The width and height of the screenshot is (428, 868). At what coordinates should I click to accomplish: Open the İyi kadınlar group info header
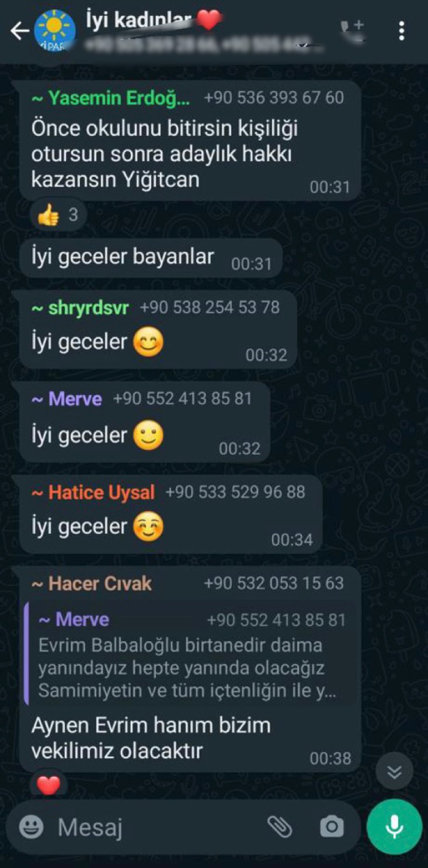193,31
